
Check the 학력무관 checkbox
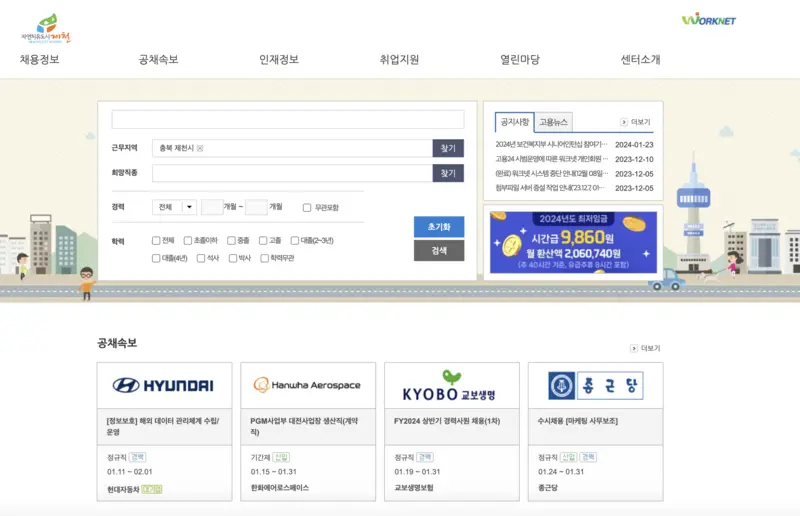click(x=265, y=258)
